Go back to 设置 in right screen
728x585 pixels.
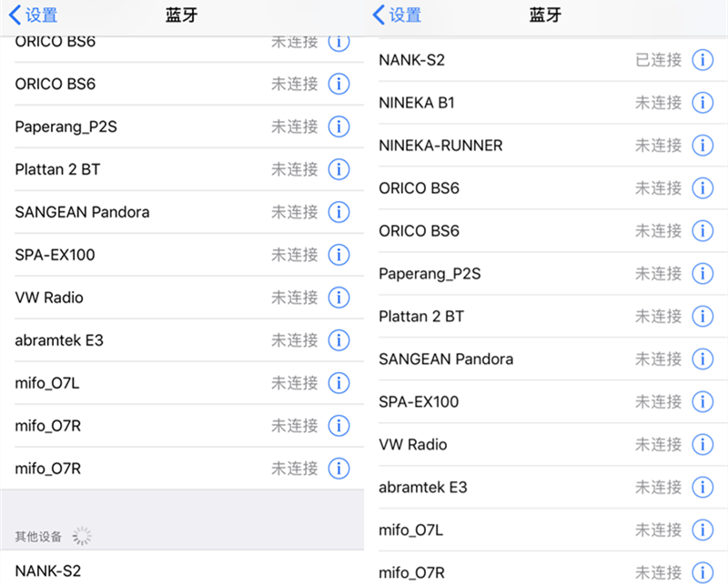pos(398,15)
